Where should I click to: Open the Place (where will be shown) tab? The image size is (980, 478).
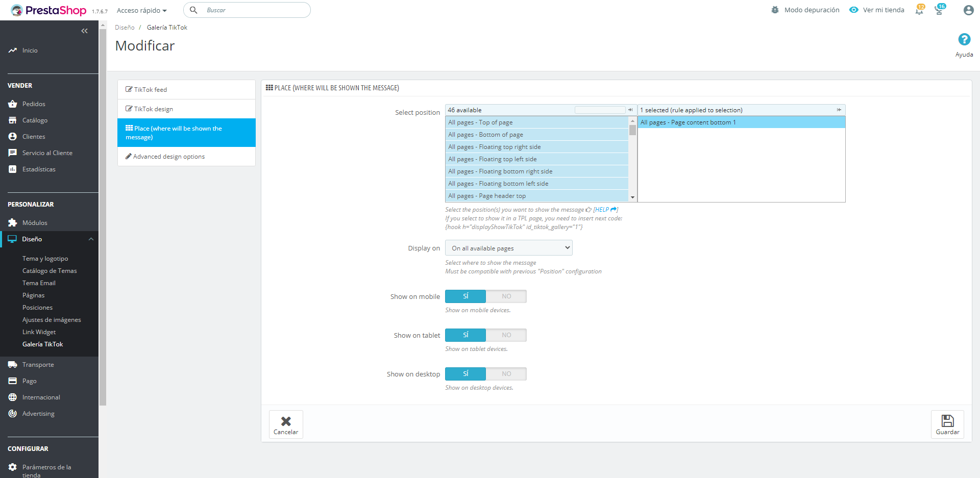tap(187, 133)
